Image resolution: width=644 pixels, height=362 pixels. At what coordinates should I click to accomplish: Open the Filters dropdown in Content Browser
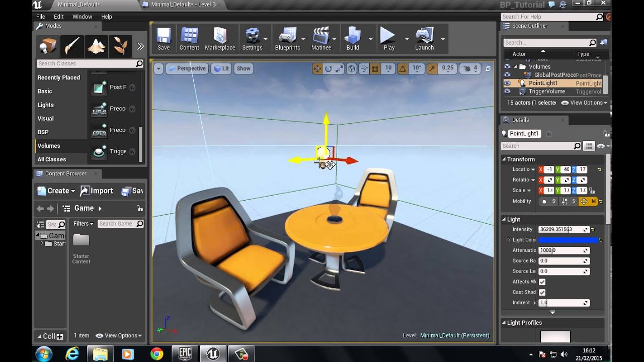pos(84,224)
